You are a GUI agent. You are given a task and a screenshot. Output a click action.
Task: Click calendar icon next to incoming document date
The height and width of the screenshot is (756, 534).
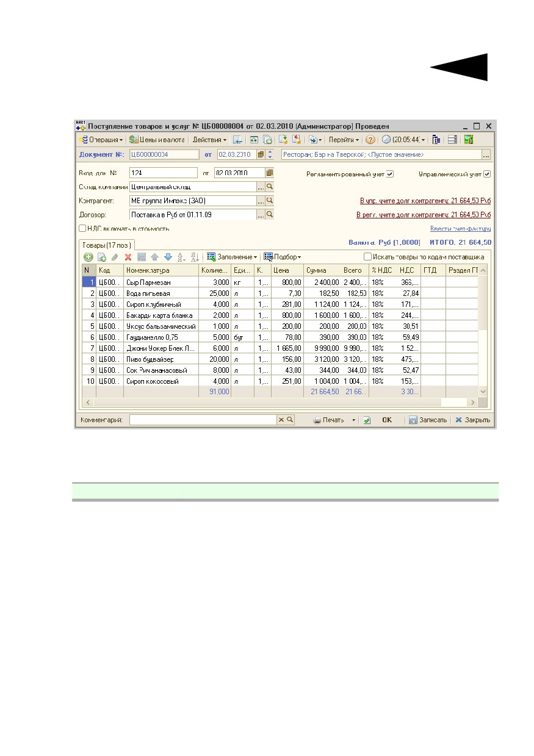tap(269, 173)
